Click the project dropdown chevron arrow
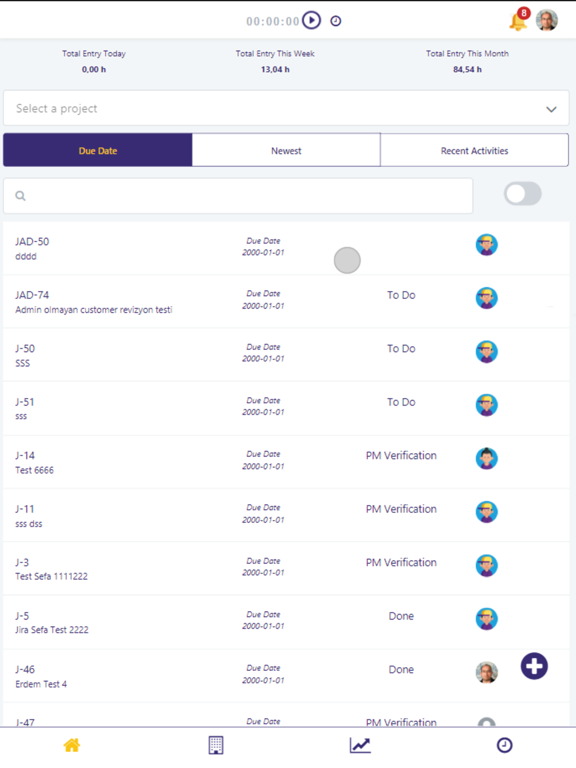The width and height of the screenshot is (576, 768). [x=552, y=109]
